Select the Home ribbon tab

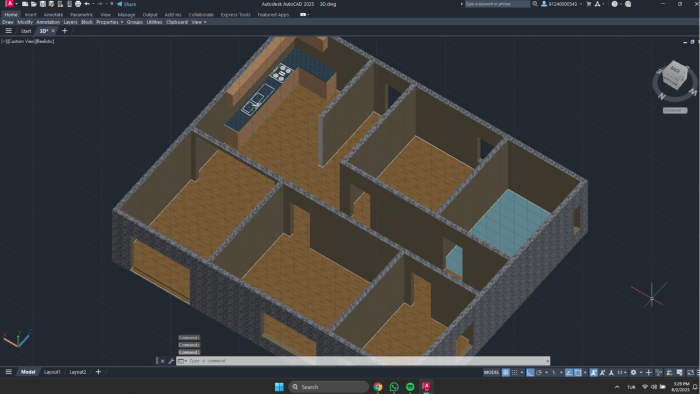click(x=11, y=15)
